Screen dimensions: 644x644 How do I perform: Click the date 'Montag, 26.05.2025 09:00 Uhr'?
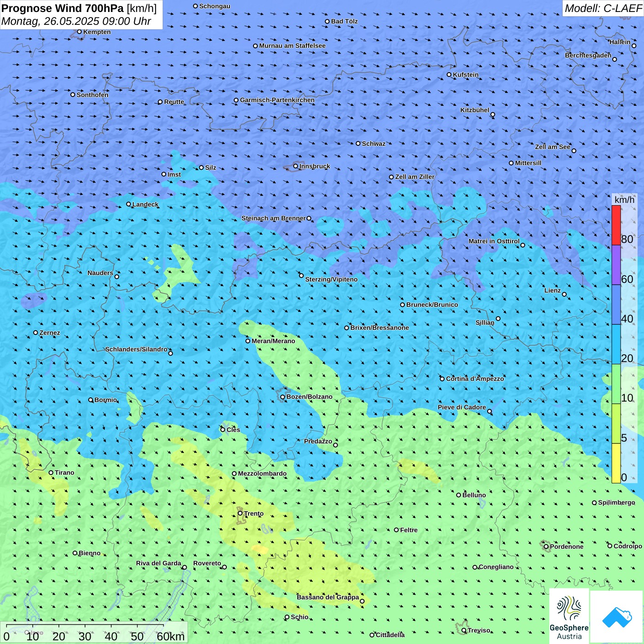point(76,21)
